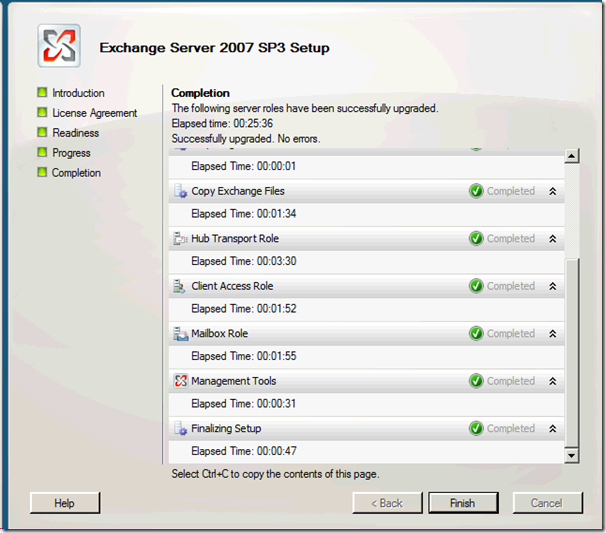Click green check for Mailbox Role
The image size is (606, 533).
(476, 334)
